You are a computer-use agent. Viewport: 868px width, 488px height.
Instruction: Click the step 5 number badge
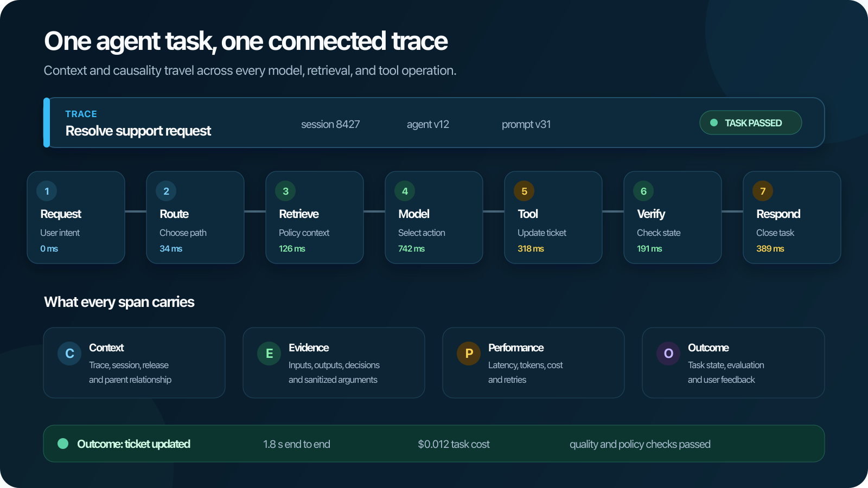click(x=524, y=191)
